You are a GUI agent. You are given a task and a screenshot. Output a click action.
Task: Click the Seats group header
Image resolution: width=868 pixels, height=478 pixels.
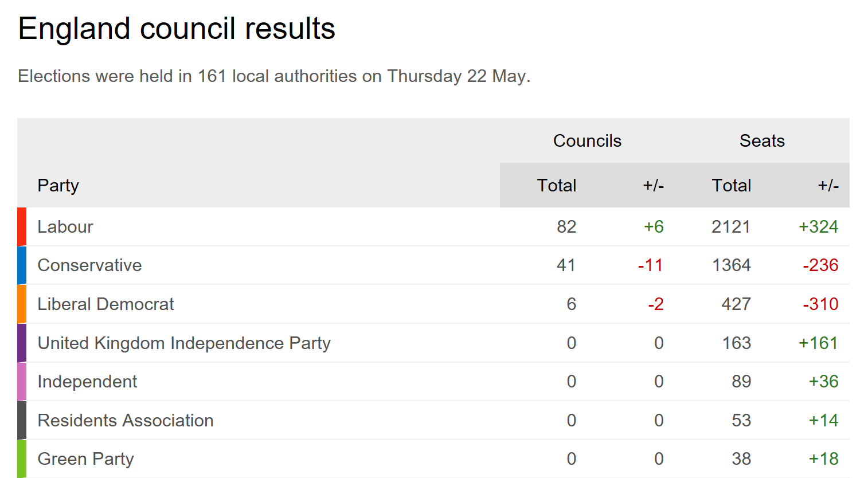click(x=762, y=141)
